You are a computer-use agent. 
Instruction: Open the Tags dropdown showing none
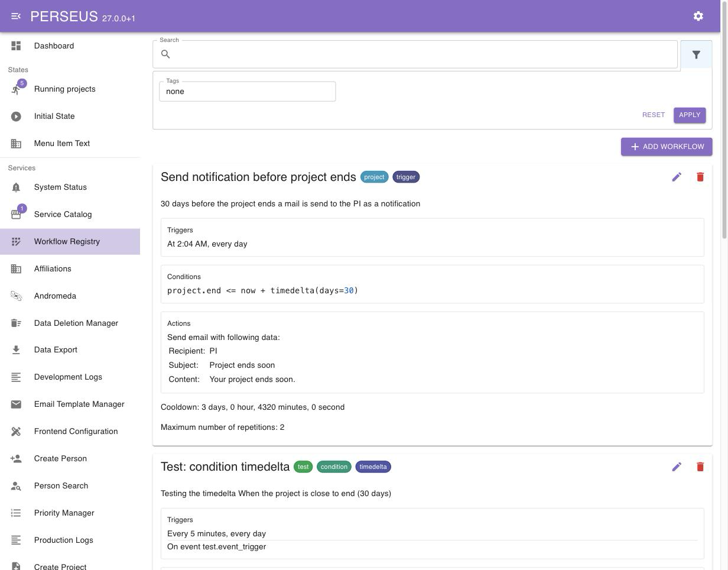click(x=247, y=92)
